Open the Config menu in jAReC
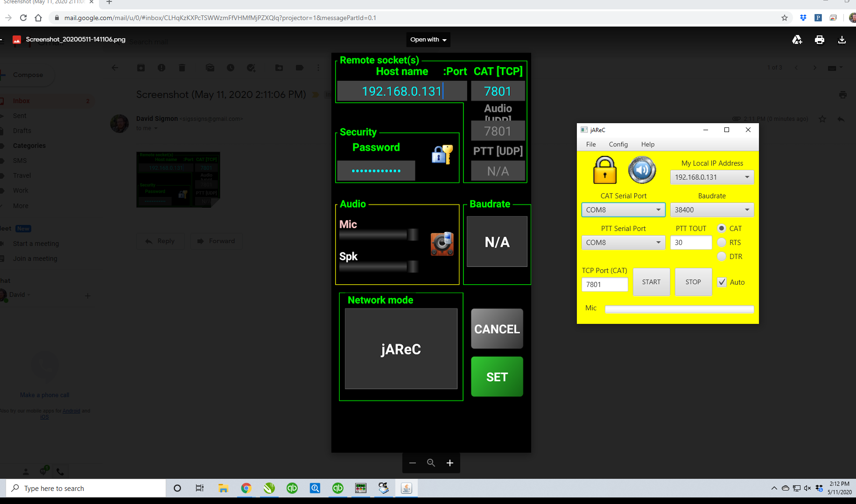856x504 pixels. [x=618, y=144]
